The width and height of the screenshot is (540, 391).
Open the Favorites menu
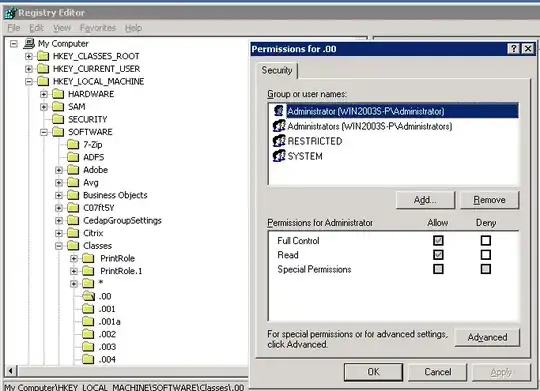pos(98,28)
